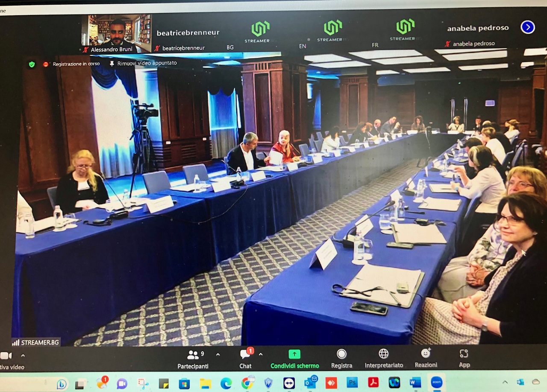Expand the arrow next to Partecipanti
The height and width of the screenshot is (392, 547).
218,354
